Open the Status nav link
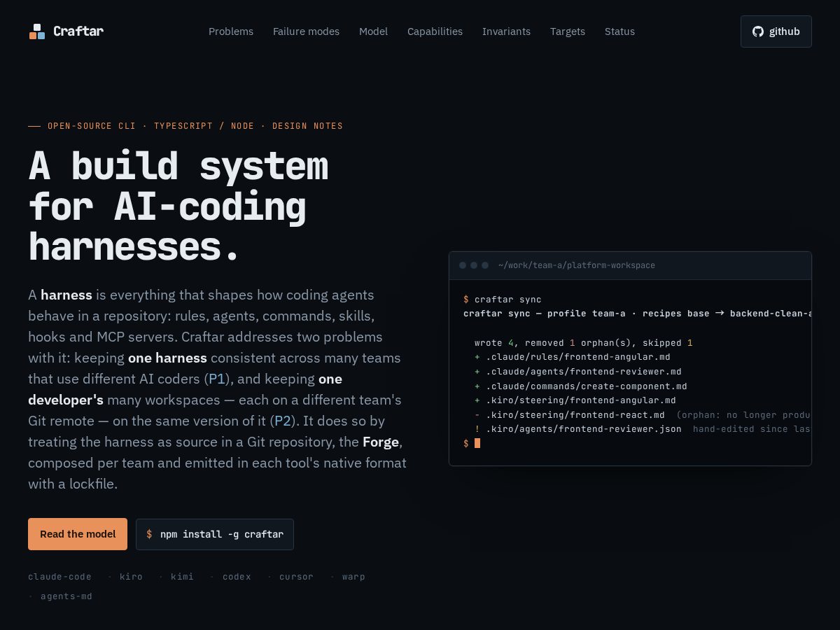 619,31
